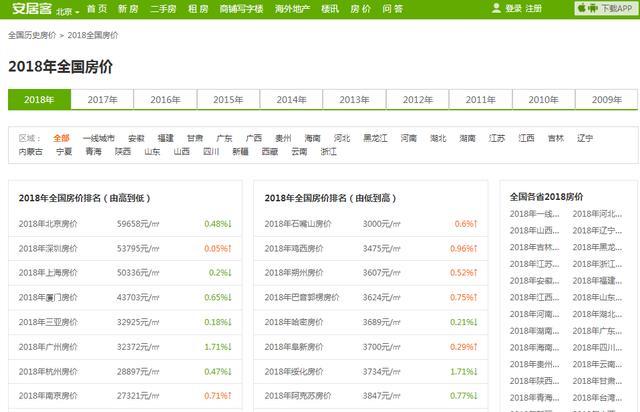The height and width of the screenshot is (412, 640).
Task: Open the 北京 city dropdown
Action: pos(68,11)
